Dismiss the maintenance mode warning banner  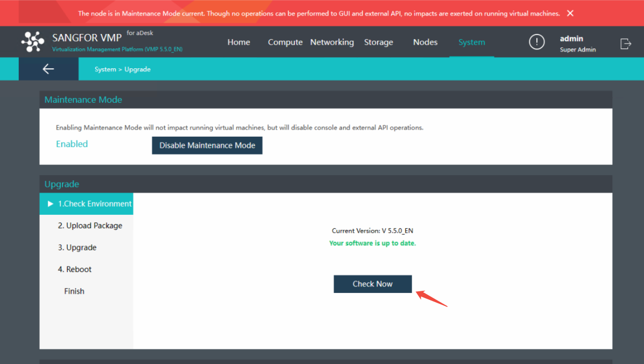pyautogui.click(x=570, y=13)
